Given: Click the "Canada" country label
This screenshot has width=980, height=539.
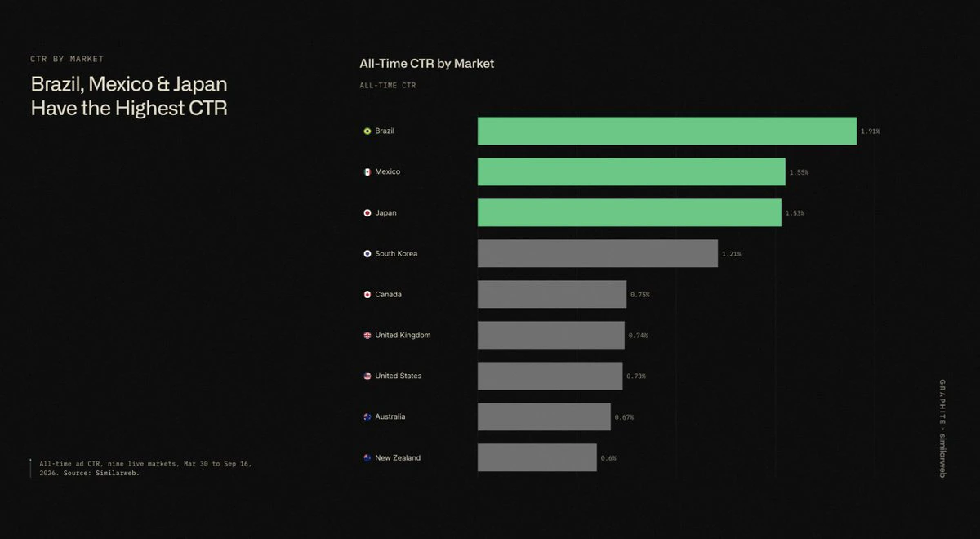Looking at the screenshot, I should (389, 294).
